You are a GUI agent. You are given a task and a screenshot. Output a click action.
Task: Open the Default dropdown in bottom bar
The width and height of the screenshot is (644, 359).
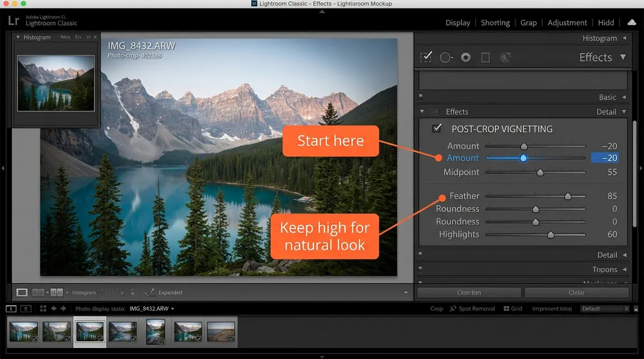click(x=605, y=309)
